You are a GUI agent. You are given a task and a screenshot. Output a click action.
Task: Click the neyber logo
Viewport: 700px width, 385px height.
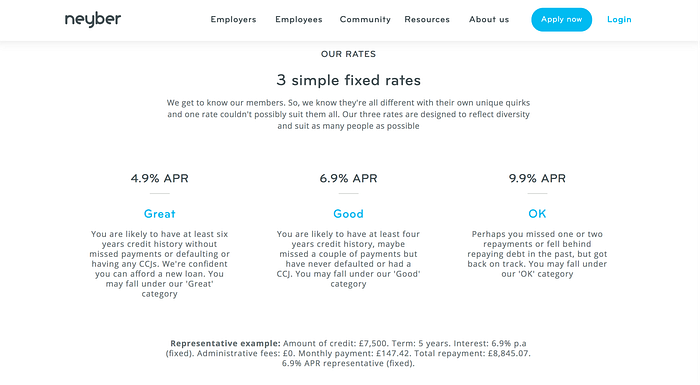93,19
